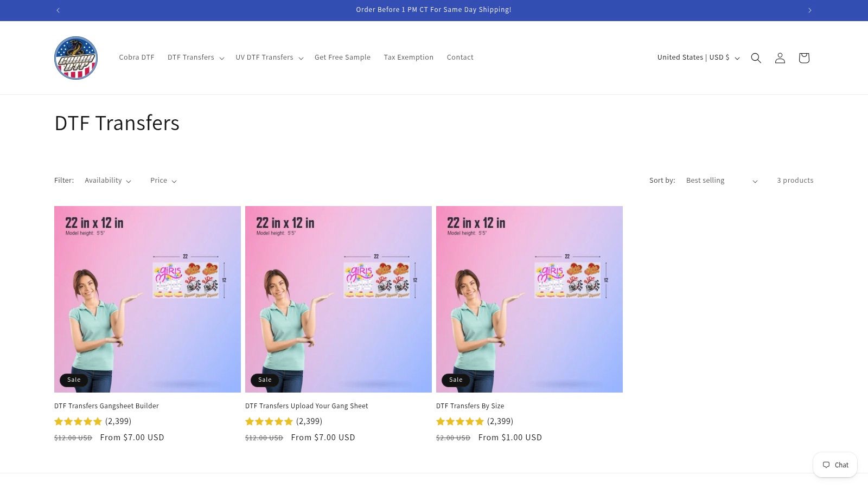Expand the Availability filter

108,181
